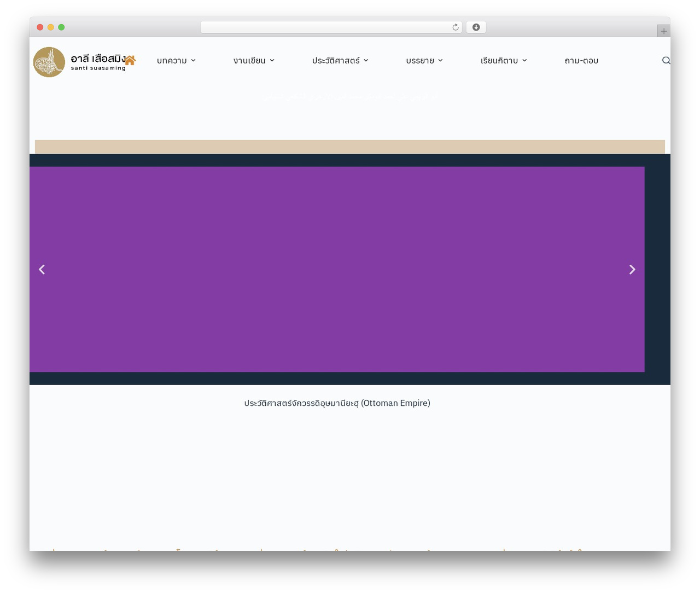Screen dimensions: 700x593
Task: Open the งานเขียน menu item
Action: (249, 61)
